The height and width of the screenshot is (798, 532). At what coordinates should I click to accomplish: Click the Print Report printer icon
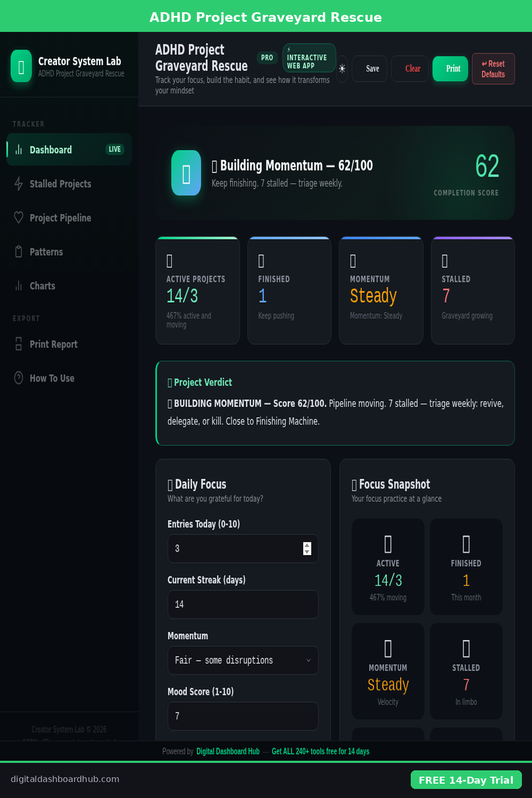[x=19, y=344]
